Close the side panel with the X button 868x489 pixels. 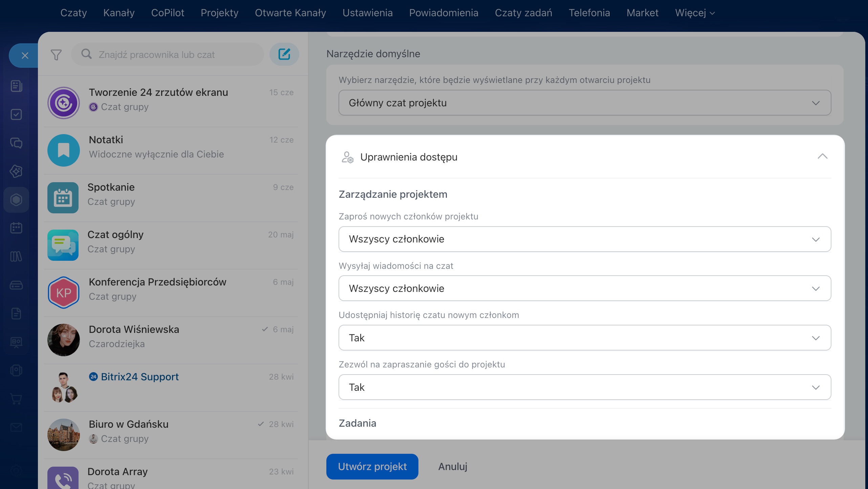click(25, 56)
